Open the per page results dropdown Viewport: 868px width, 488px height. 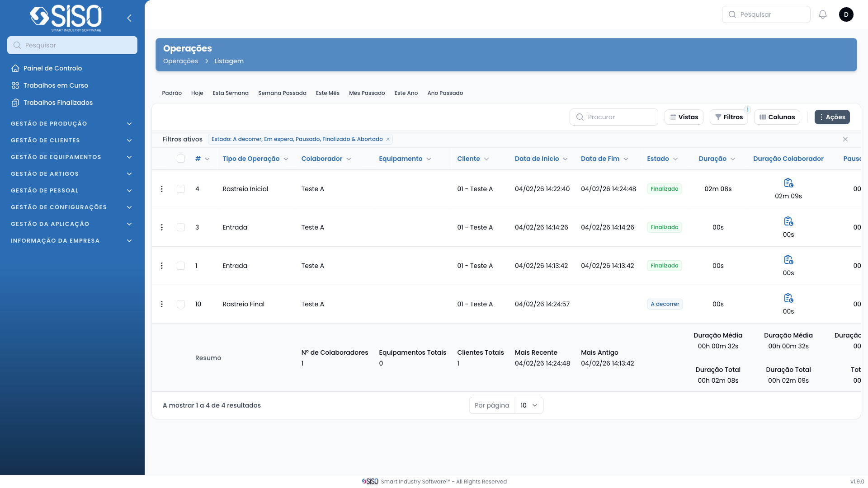[528, 405]
